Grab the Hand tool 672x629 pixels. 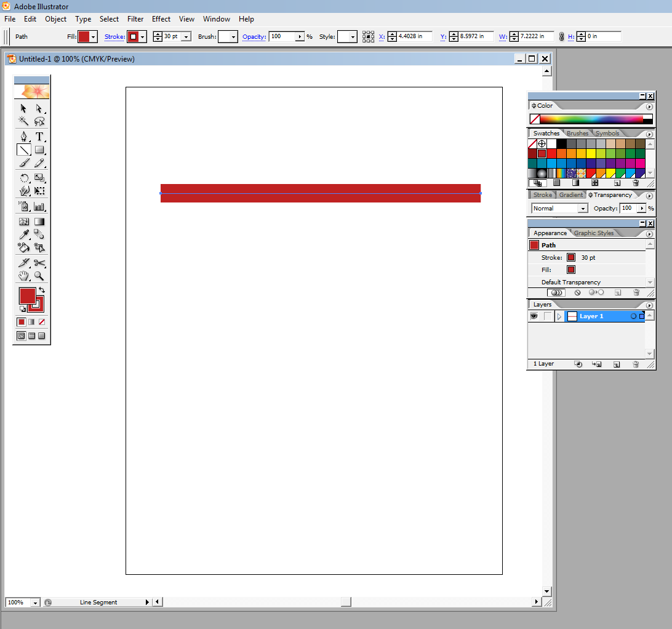(x=23, y=276)
